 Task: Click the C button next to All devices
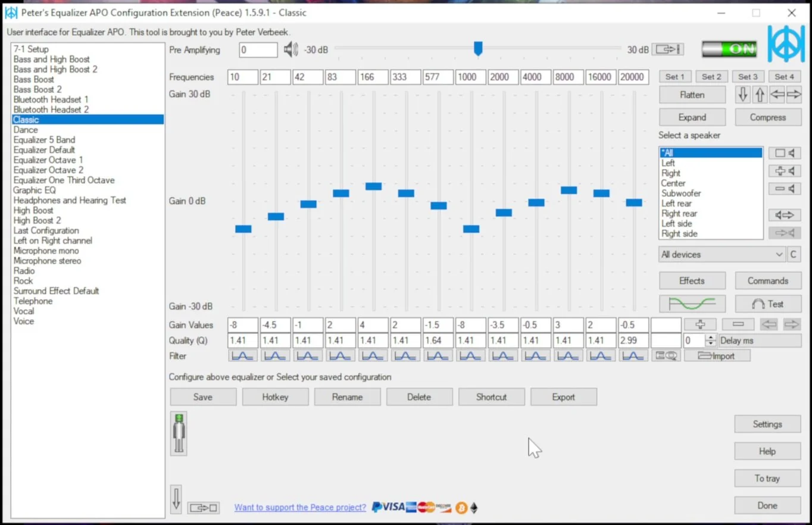[793, 254]
